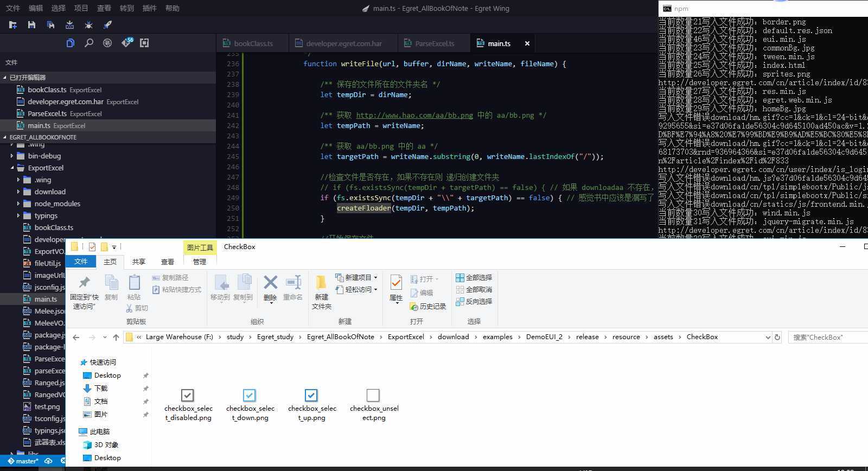868x471 pixels.
Task: Switch to the ParseExcel.ts editor tab
Action: tap(434, 43)
